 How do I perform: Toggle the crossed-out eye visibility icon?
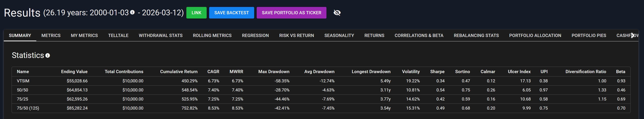[x=337, y=13]
